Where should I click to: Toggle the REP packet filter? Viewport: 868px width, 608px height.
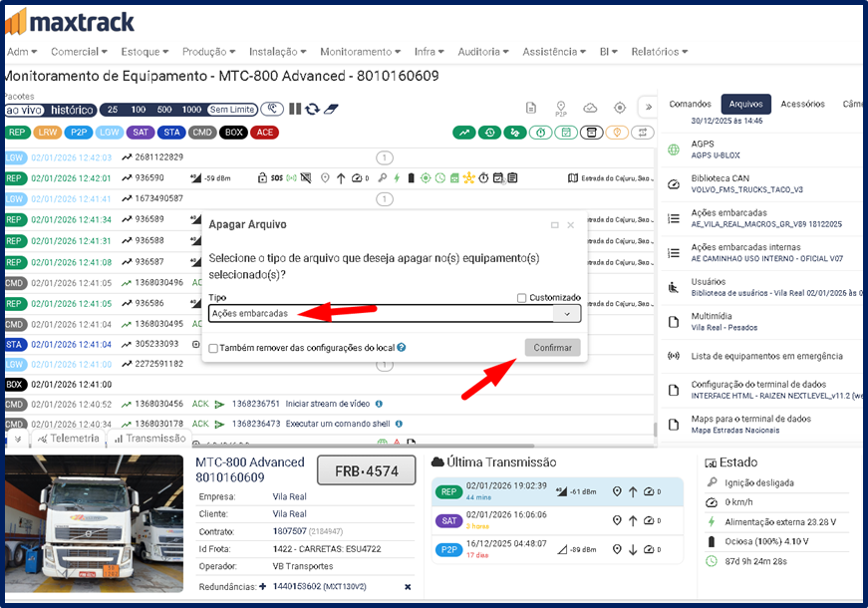point(16,132)
